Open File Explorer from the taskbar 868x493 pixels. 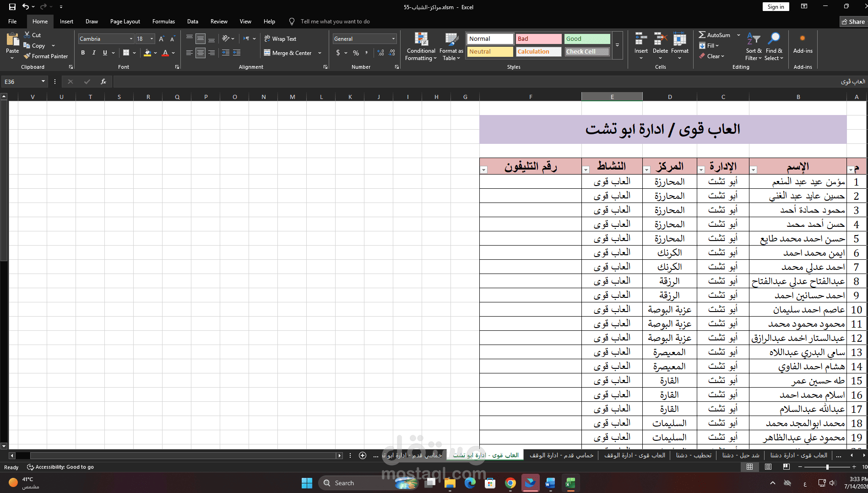point(450,483)
